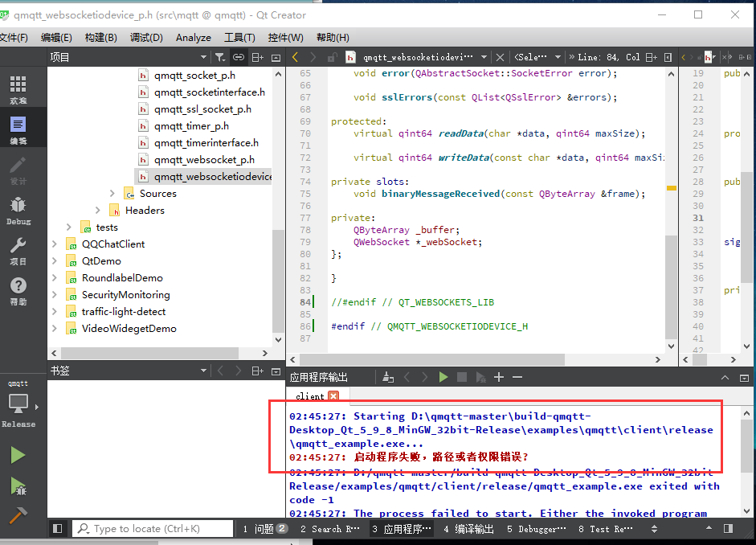This screenshot has height=545, width=756.
Task: Show the Search Results pane
Action: point(329,529)
